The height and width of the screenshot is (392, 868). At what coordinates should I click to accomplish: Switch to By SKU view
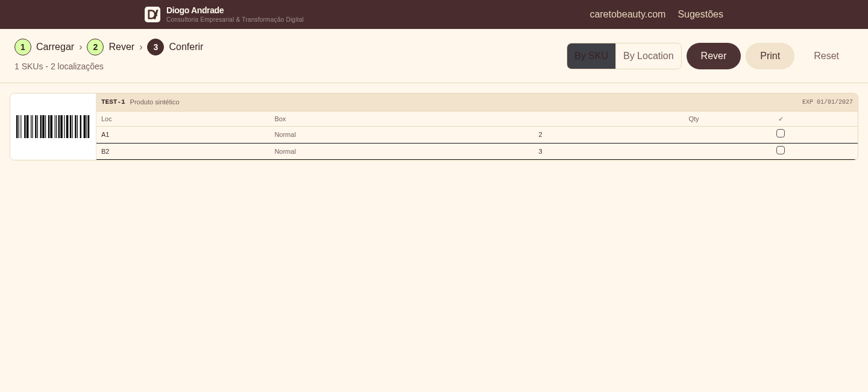[591, 56]
